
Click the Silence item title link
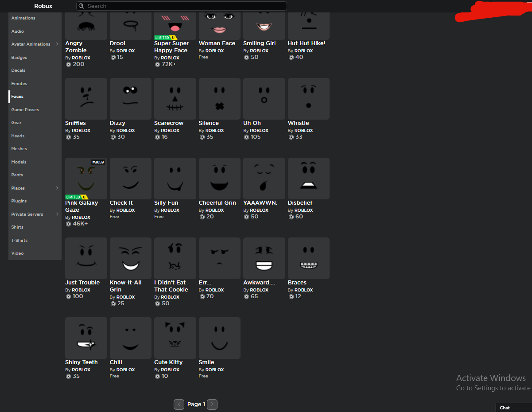(209, 123)
